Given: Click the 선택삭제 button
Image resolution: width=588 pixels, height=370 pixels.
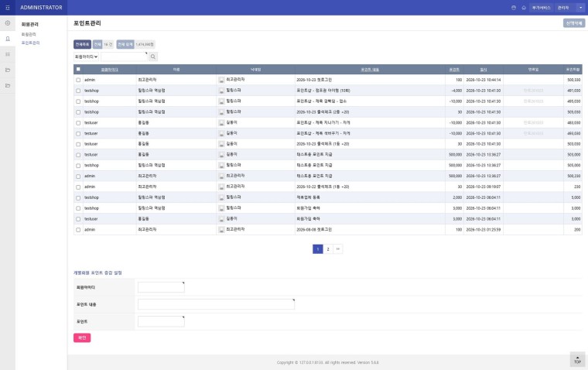Looking at the screenshot, I should (574, 23).
